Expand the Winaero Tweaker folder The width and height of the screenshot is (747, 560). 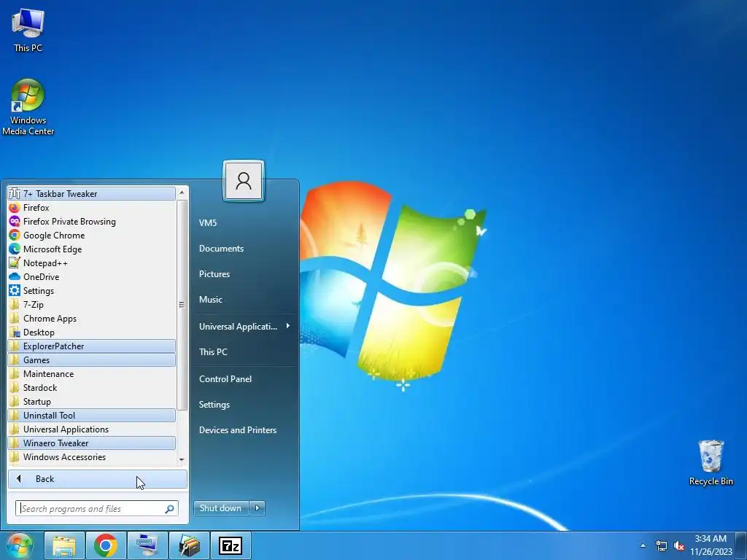(91, 443)
